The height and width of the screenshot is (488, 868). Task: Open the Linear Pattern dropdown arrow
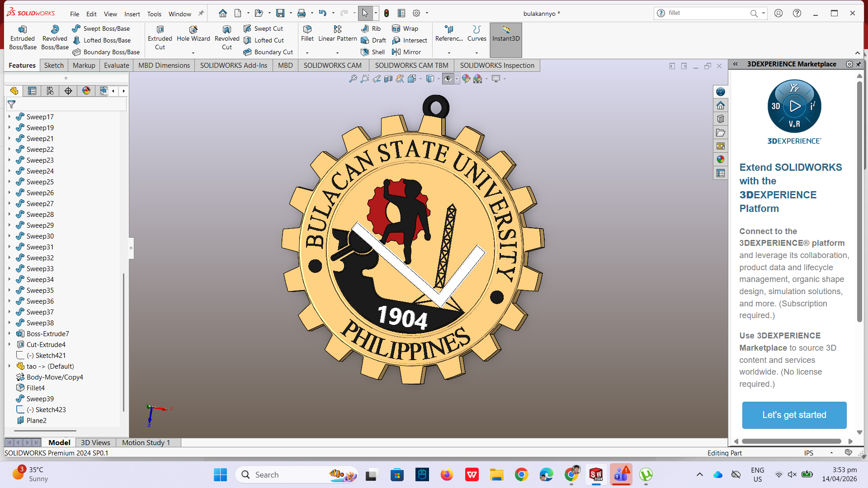pos(337,53)
